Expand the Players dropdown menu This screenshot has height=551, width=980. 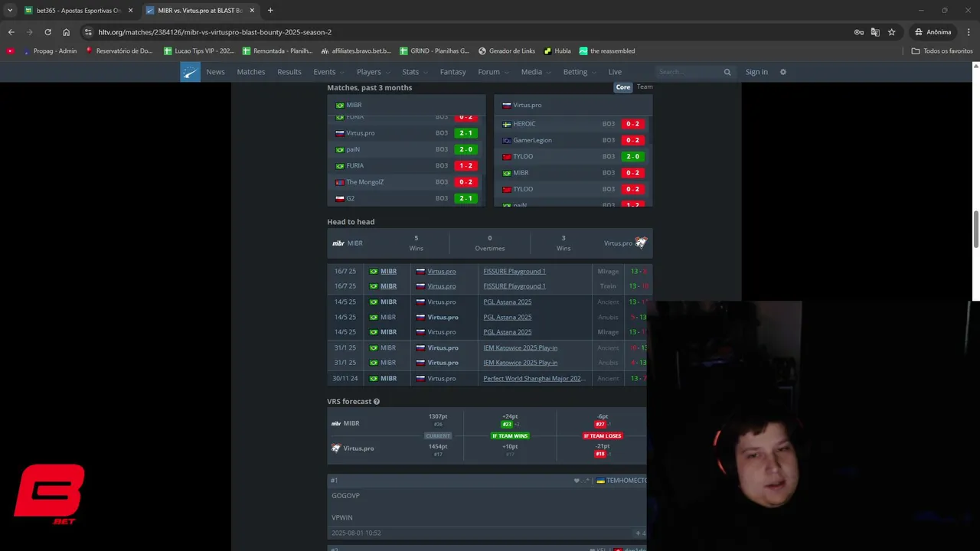[x=374, y=72]
